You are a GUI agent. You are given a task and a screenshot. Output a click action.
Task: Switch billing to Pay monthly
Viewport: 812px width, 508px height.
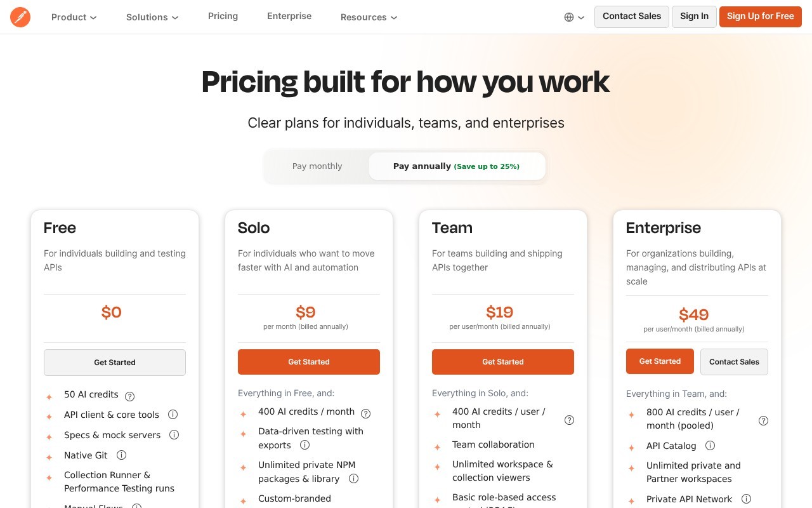317,166
